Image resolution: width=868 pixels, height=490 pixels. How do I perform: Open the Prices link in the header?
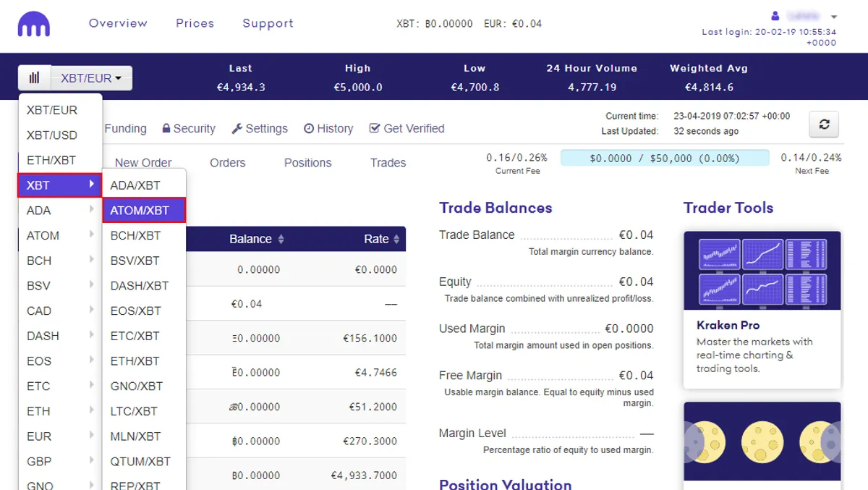(195, 23)
